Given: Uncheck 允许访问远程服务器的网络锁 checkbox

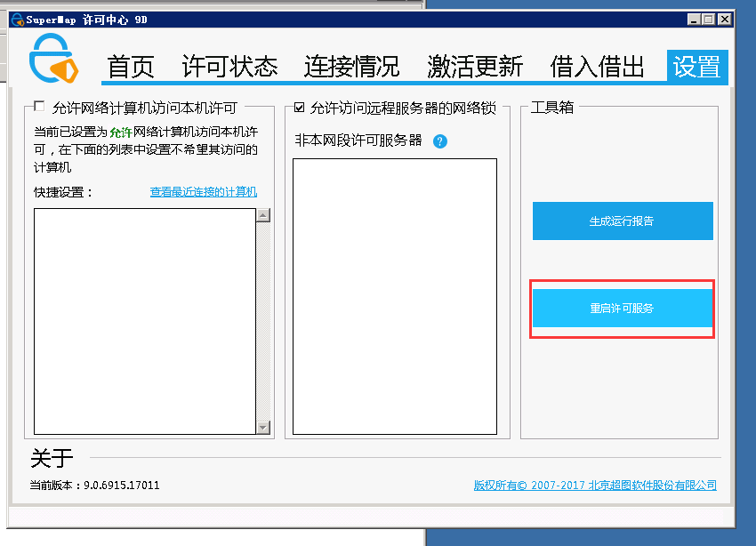Looking at the screenshot, I should click(x=299, y=107).
